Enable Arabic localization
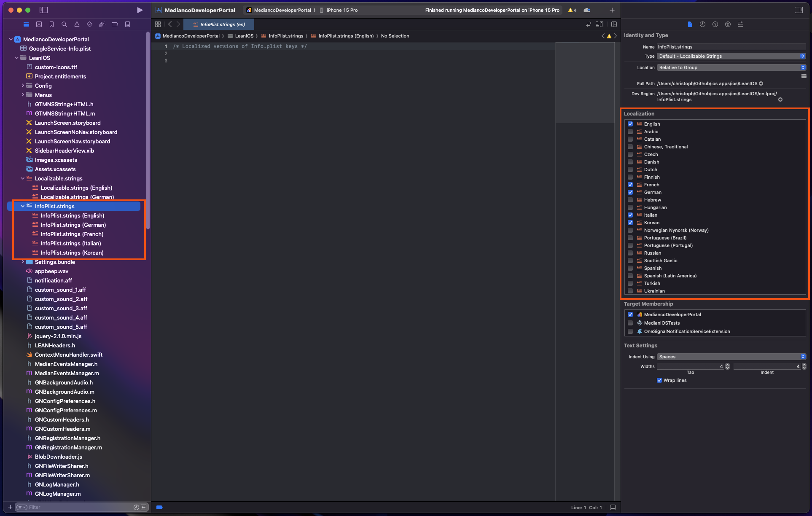Viewport: 812px width, 516px height. coord(630,132)
